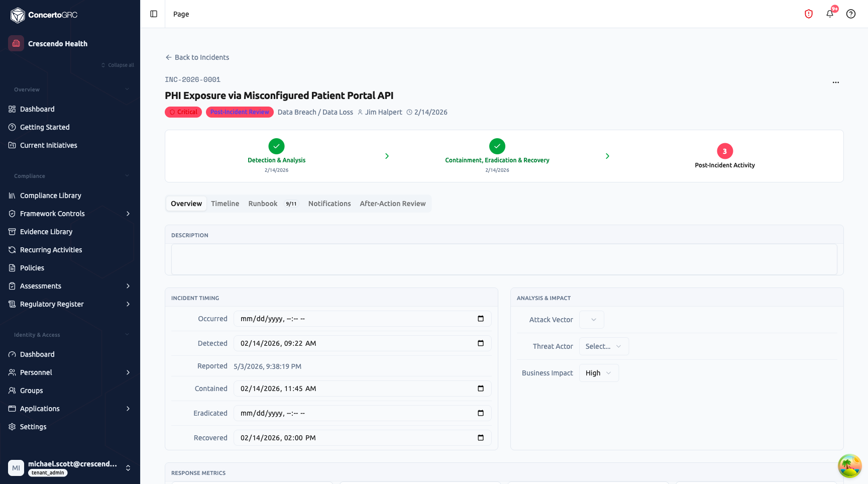Click the Containment, Eradication & Recovery checkmark
Image resolution: width=868 pixels, height=484 pixels.
click(x=497, y=146)
